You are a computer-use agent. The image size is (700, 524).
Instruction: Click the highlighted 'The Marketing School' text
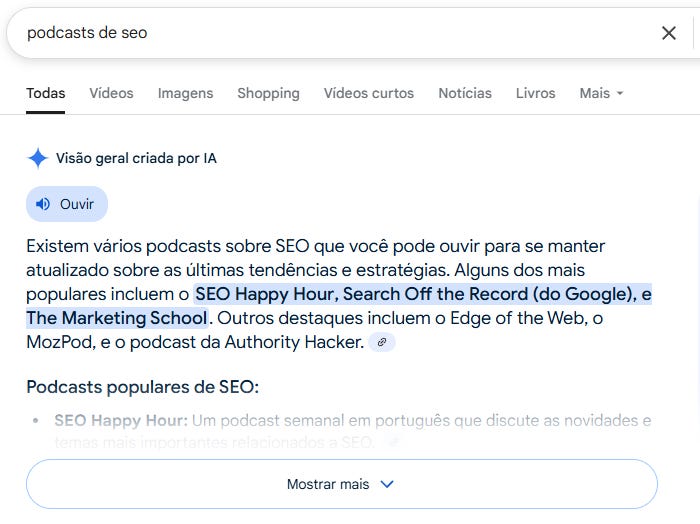117,318
